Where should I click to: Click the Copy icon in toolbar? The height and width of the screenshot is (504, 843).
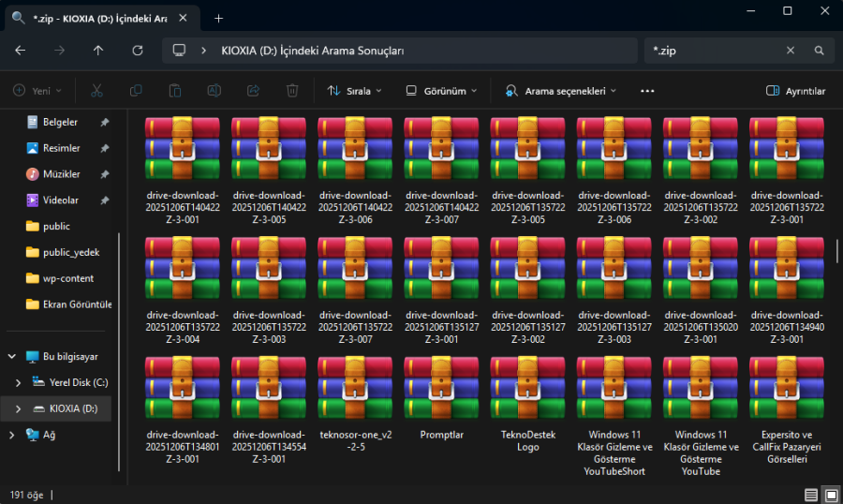point(136,91)
